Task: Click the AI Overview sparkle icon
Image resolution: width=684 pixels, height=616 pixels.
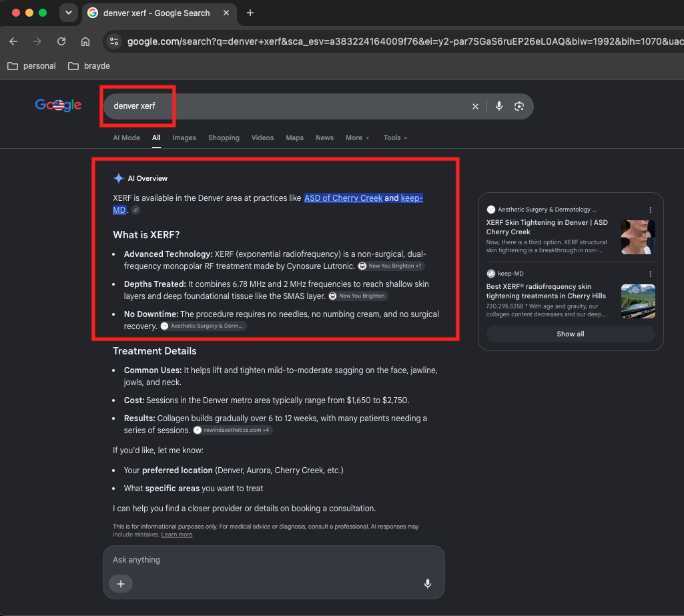Action: [118, 178]
